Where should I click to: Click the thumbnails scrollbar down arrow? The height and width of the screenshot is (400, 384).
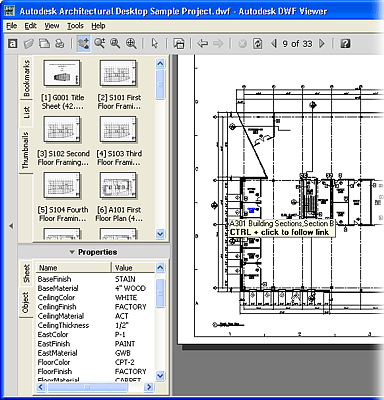pyautogui.click(x=160, y=234)
